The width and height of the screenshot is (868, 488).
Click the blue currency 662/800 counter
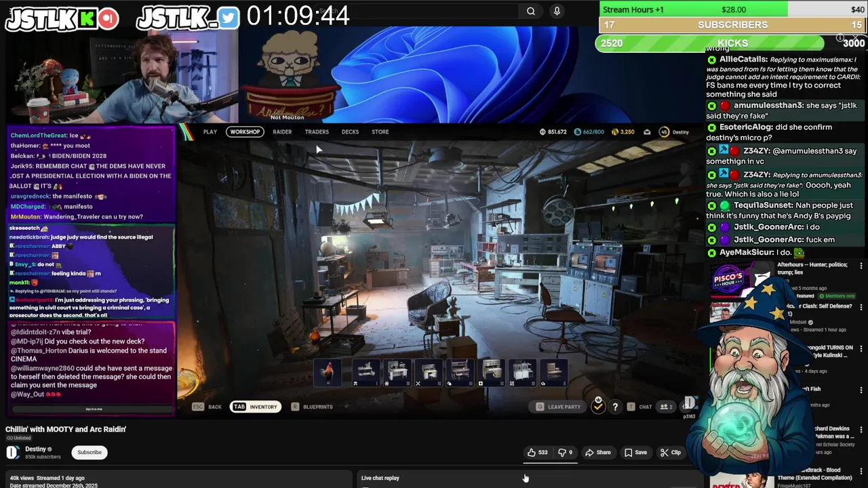pos(589,131)
